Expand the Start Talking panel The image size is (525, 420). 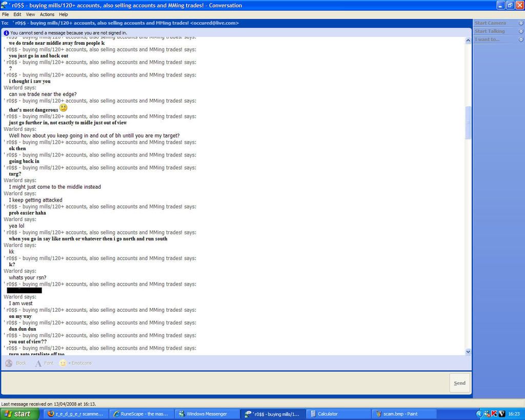(521, 31)
